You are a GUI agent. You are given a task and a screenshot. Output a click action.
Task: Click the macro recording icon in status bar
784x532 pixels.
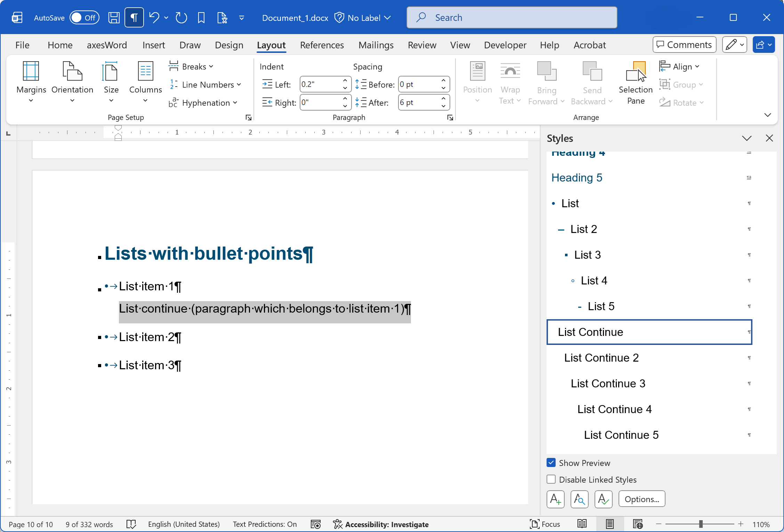315,524
